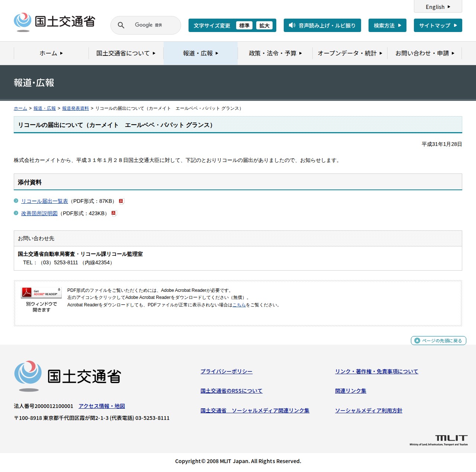
Task: Click the Get Adobe Reader badge
Action: coord(41,293)
